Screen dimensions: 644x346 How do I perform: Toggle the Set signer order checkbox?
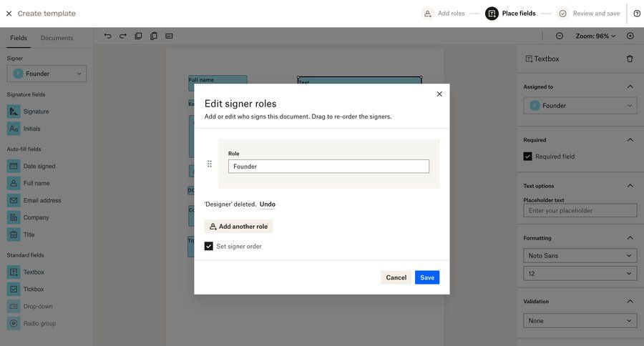point(209,246)
